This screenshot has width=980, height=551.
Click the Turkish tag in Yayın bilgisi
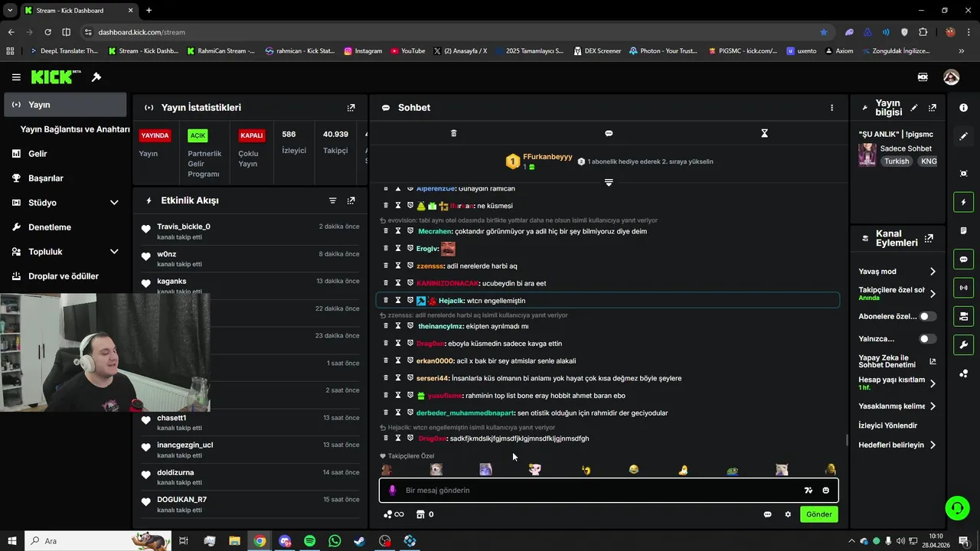897,161
